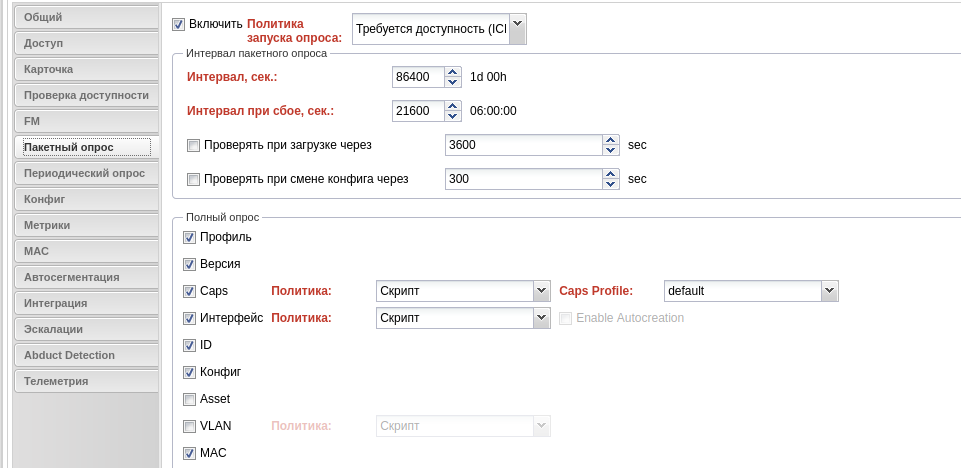Click the Интервал, сек. 86400 field

(419, 77)
